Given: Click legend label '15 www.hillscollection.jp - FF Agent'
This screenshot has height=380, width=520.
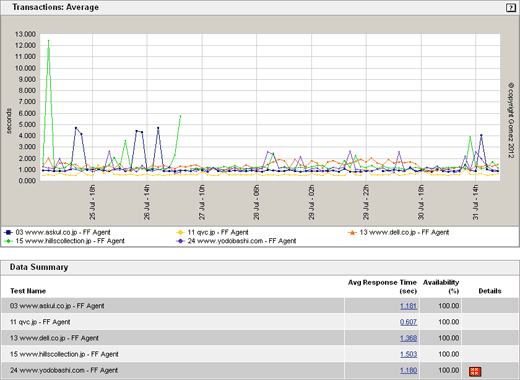Looking at the screenshot, I should [x=70, y=241].
